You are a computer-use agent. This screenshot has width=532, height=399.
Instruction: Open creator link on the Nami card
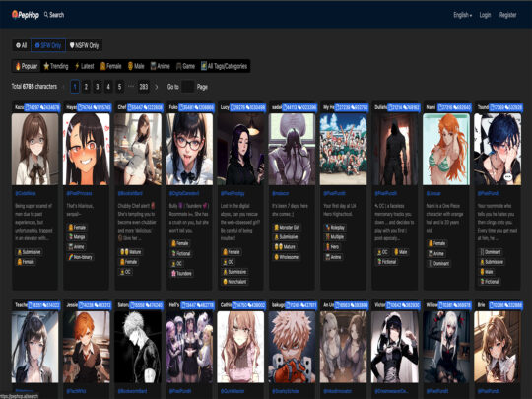[433, 193]
